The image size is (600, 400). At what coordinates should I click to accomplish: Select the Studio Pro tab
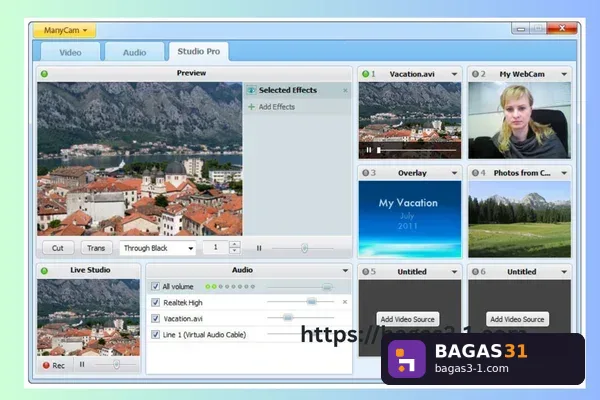(199, 51)
